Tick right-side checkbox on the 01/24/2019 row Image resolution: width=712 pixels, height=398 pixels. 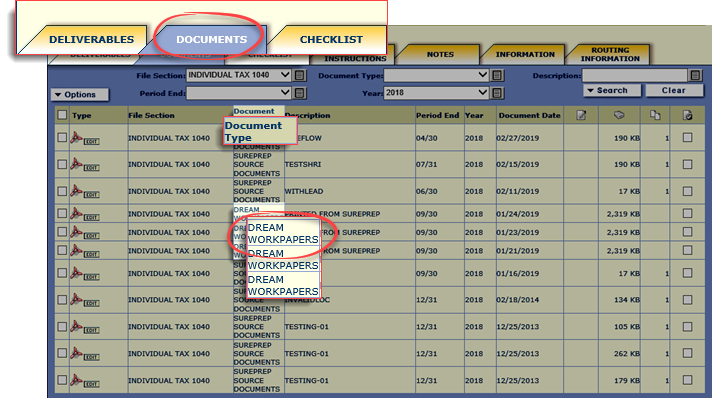coord(687,213)
